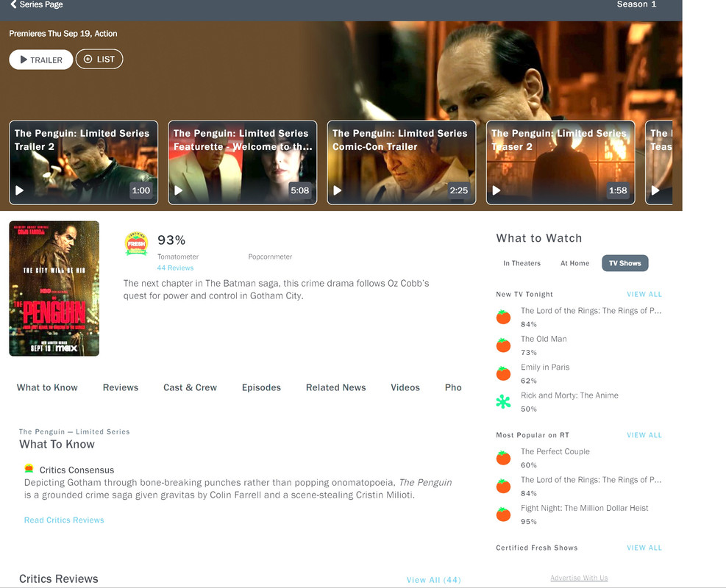Open the Season 1 selector

click(x=636, y=4)
